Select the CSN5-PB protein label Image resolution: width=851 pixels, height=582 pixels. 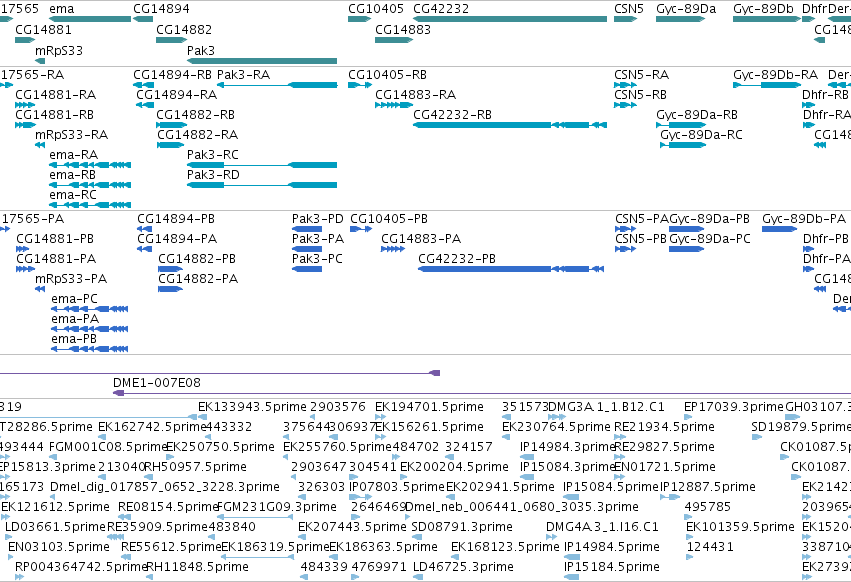[x=641, y=239]
